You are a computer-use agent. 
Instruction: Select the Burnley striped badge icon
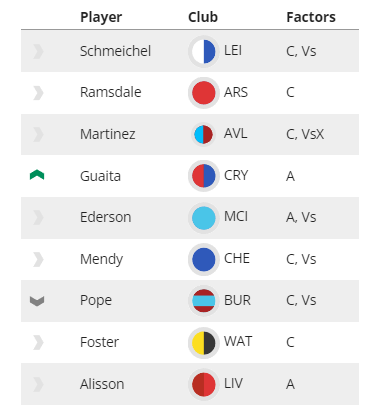click(x=203, y=301)
